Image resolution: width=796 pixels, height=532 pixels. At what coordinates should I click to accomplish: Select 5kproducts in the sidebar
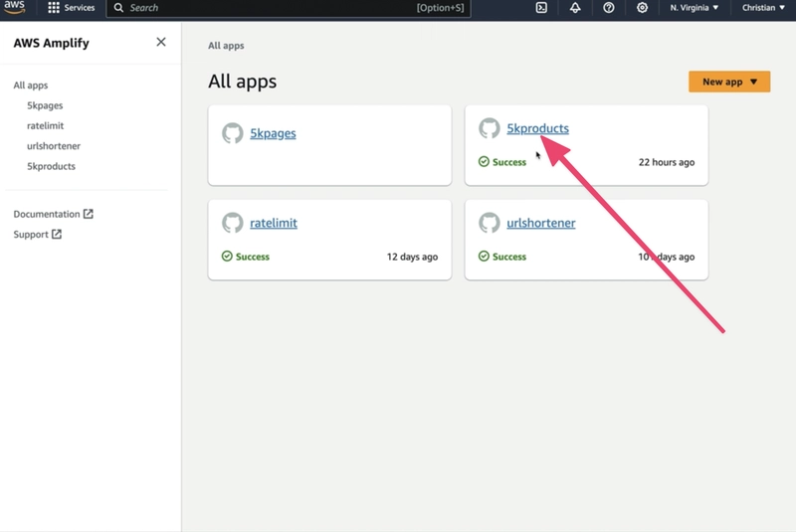(x=51, y=166)
